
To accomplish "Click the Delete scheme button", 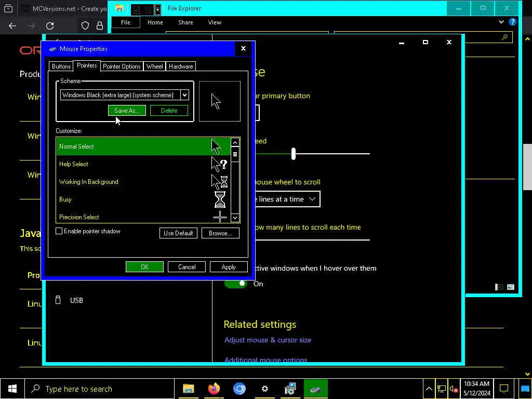I will pos(169,111).
